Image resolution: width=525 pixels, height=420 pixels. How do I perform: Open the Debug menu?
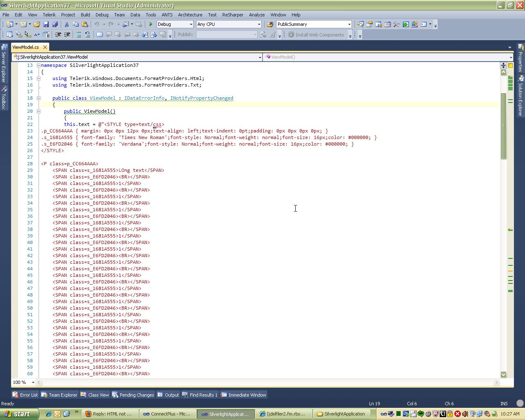point(102,15)
